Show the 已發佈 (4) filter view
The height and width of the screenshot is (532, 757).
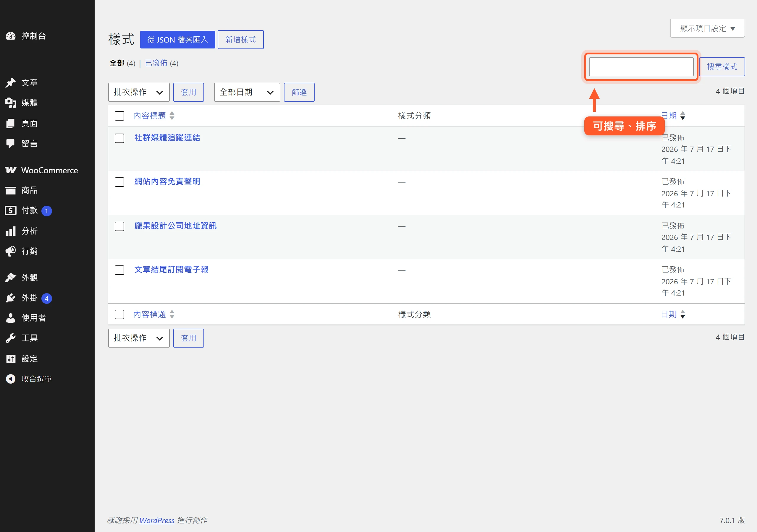(x=161, y=63)
